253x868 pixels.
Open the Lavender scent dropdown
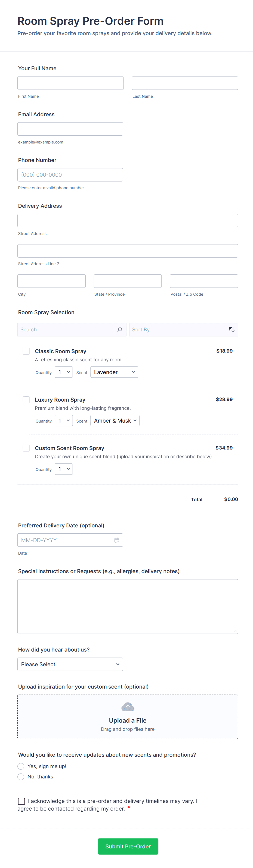(x=114, y=372)
